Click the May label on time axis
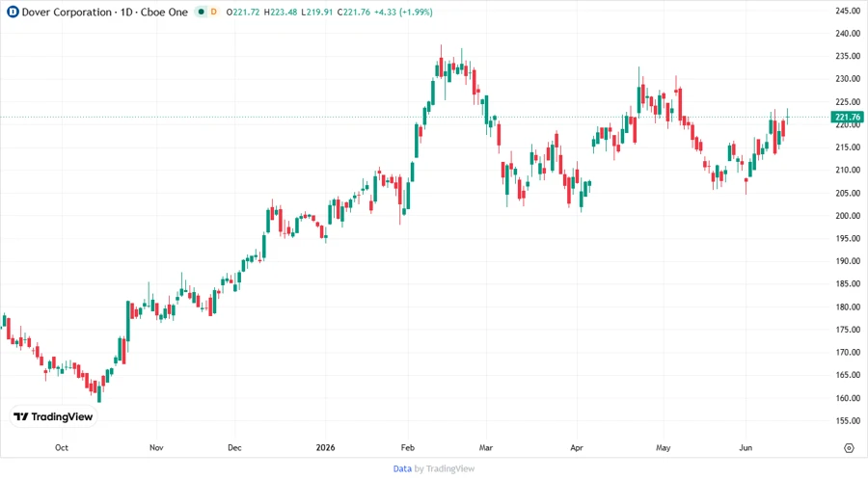The width and height of the screenshot is (868, 480). [x=664, y=447]
